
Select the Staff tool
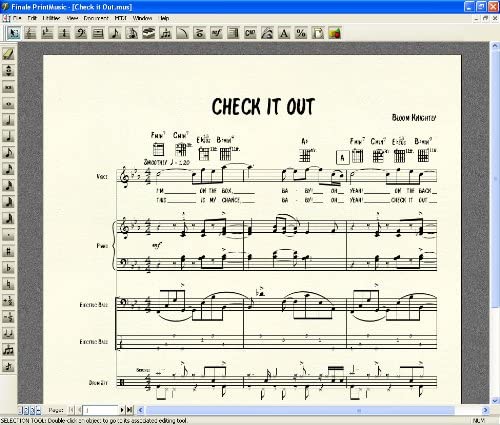click(30, 33)
